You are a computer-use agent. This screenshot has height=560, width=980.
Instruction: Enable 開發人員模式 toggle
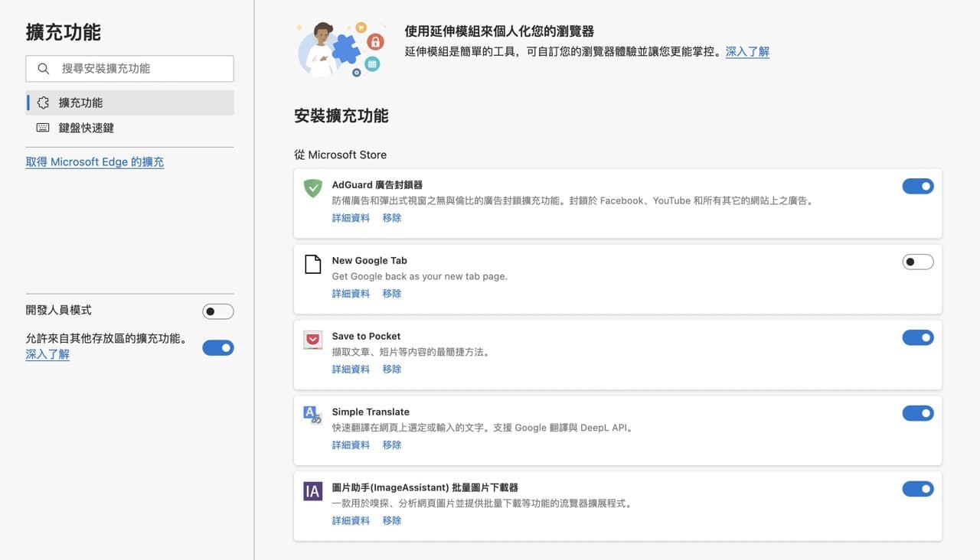pos(218,311)
